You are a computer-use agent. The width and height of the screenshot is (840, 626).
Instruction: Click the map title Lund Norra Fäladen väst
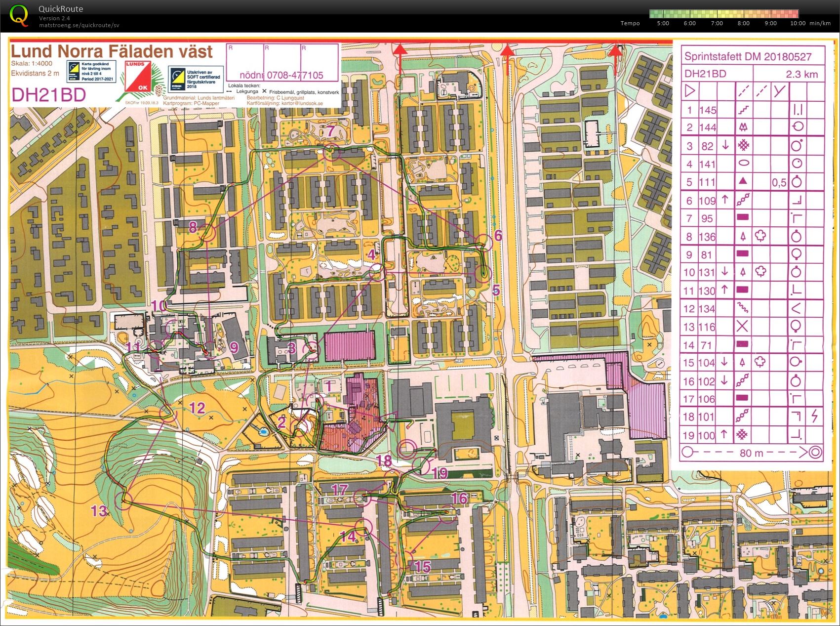point(112,51)
